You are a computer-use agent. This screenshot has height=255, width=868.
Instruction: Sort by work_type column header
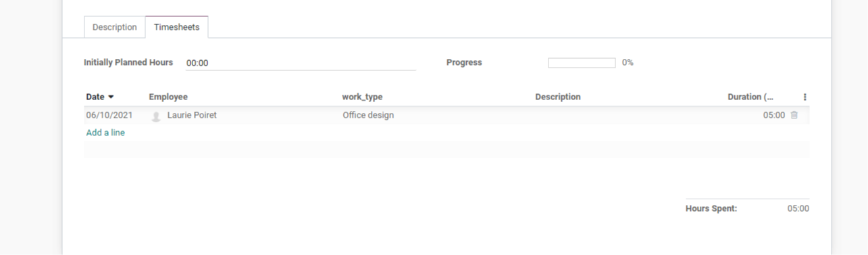[362, 97]
